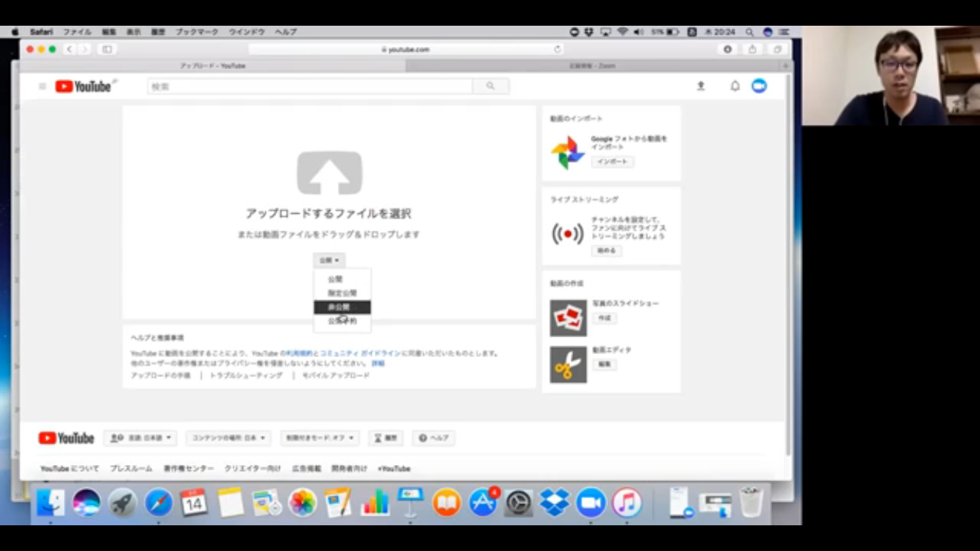
Task: Open iTunes in the Dock
Action: [627, 503]
